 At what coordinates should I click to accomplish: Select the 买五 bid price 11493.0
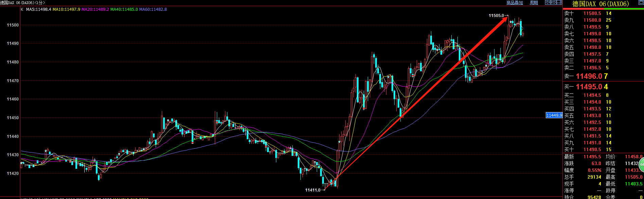coord(592,116)
